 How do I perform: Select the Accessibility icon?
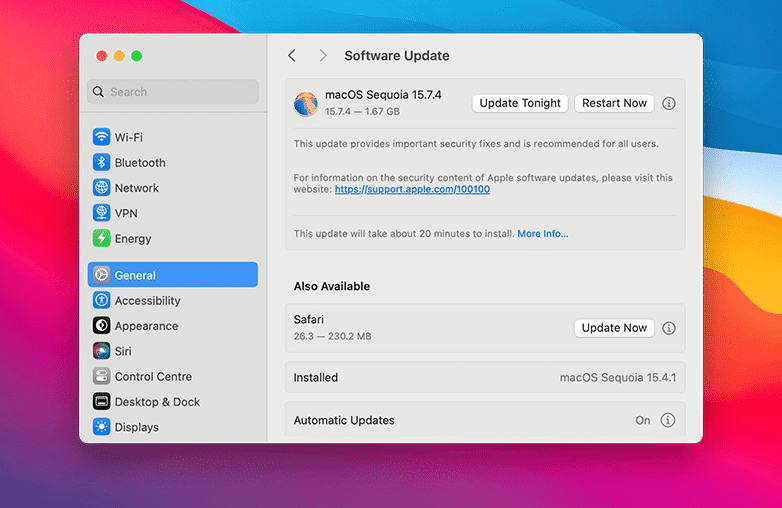coord(101,301)
